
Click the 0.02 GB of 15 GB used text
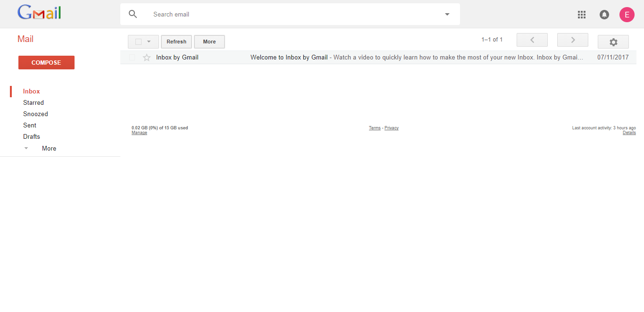pos(160,128)
